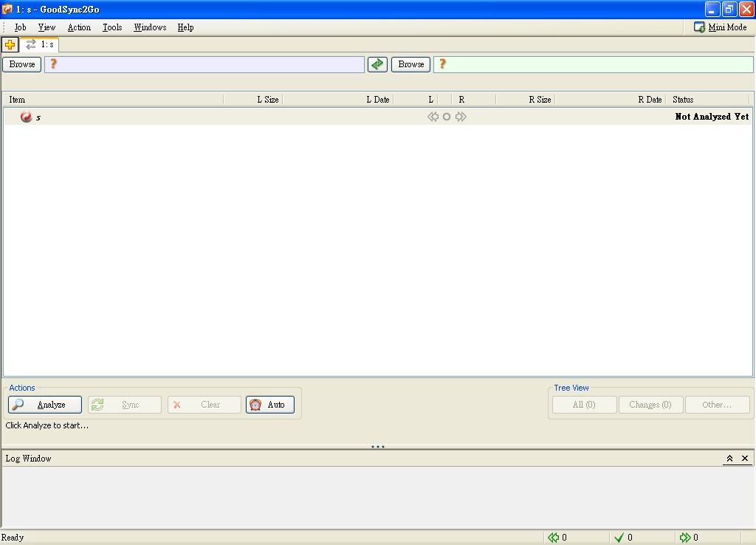This screenshot has width=756, height=545.
Task: Show Changes (0) in Tree View
Action: point(650,405)
